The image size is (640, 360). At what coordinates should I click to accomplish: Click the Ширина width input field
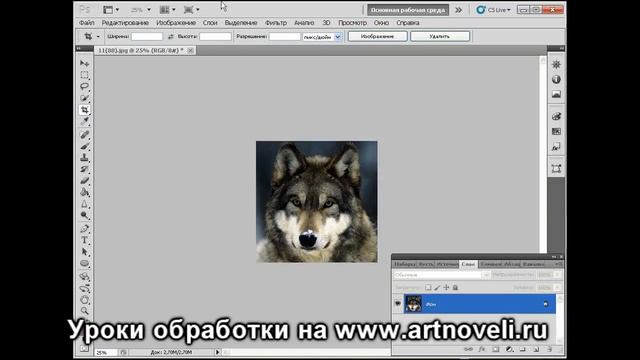point(147,37)
